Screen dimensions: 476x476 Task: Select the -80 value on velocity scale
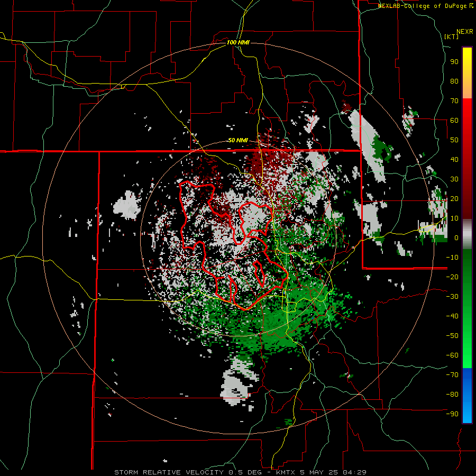pos(452,395)
